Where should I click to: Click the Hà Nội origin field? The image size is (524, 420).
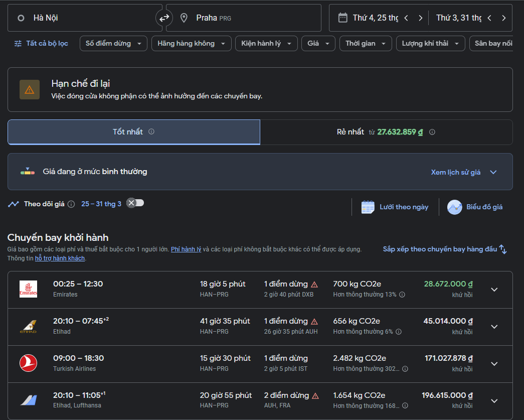(x=83, y=18)
